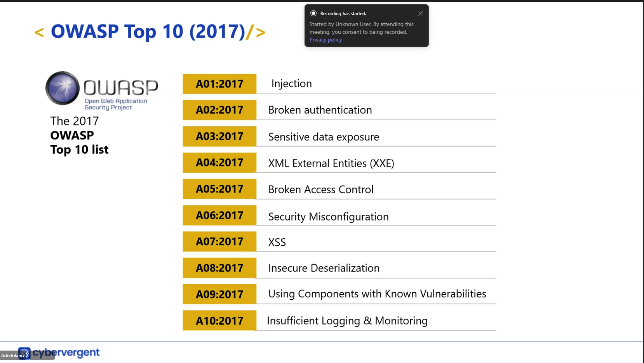The image size is (644, 363).
Task: Click the Injection list entry text
Action: click(291, 83)
